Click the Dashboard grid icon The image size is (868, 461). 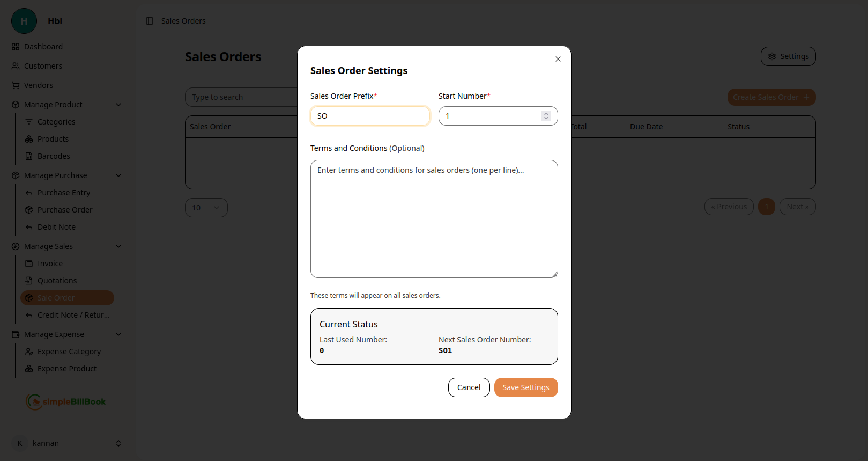[16, 47]
